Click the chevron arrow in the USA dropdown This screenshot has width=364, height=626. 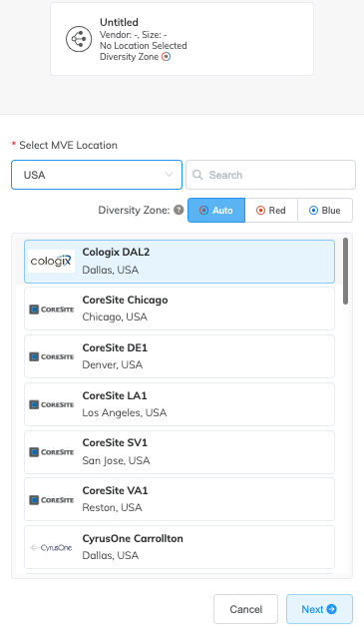170,175
